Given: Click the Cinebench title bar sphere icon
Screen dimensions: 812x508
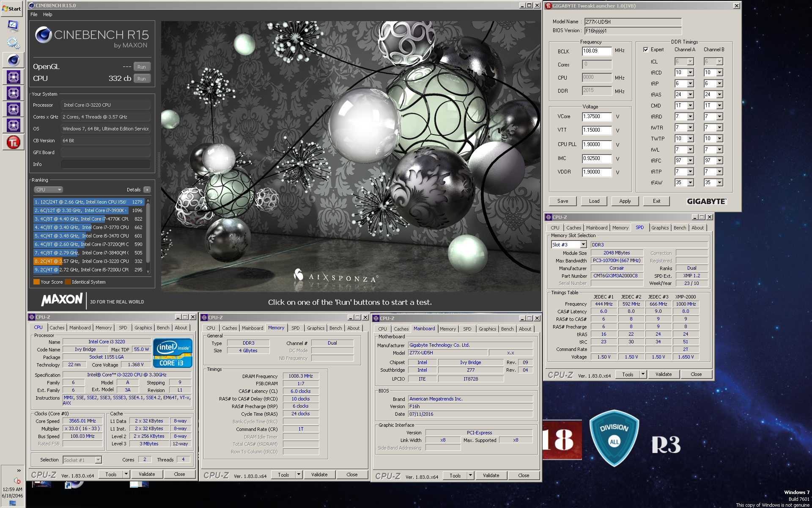Looking at the screenshot, I should point(32,6).
